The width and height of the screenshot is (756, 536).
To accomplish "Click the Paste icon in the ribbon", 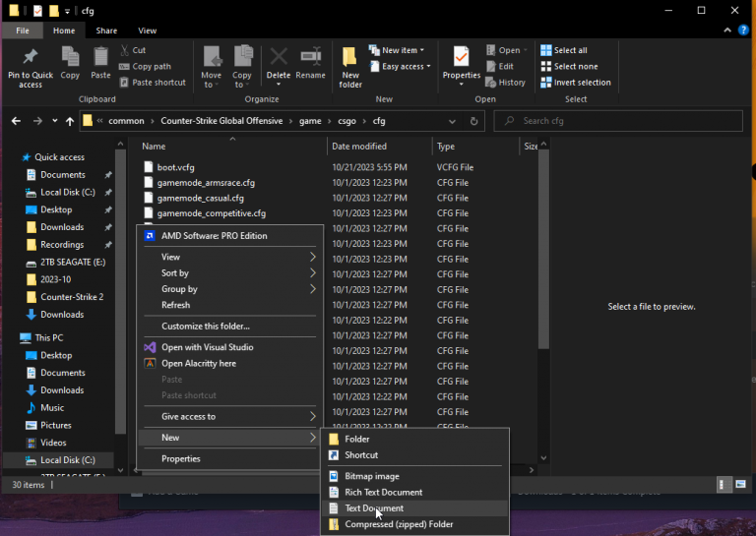I will [x=100, y=58].
